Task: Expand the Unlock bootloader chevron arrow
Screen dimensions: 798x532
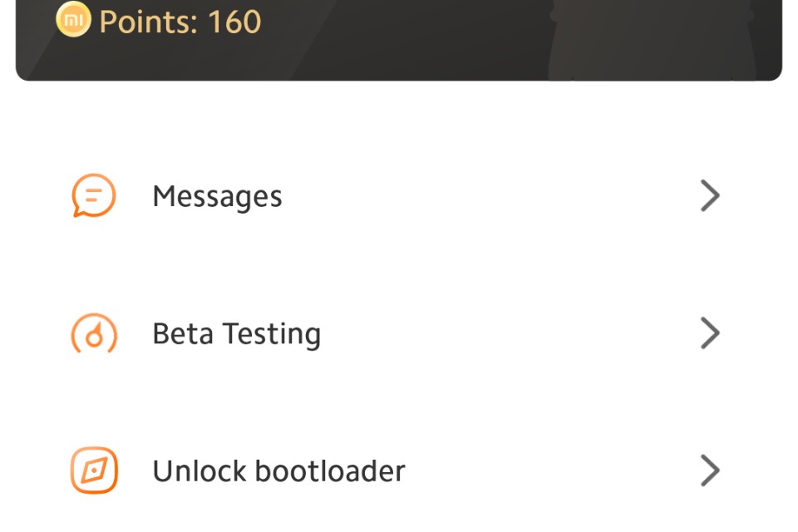Action: [x=710, y=470]
